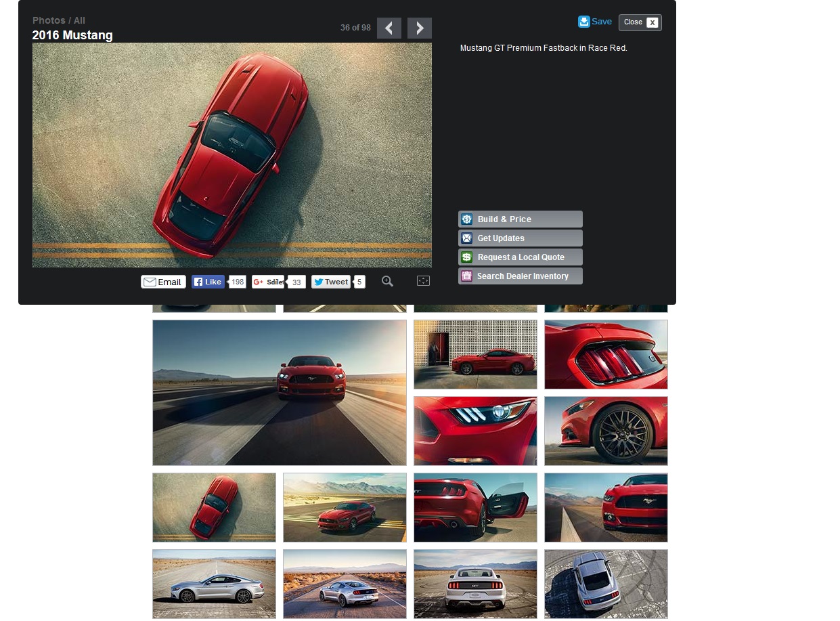840x621 pixels.
Task: Select the black wheel close-up thumbnail
Action: point(606,431)
